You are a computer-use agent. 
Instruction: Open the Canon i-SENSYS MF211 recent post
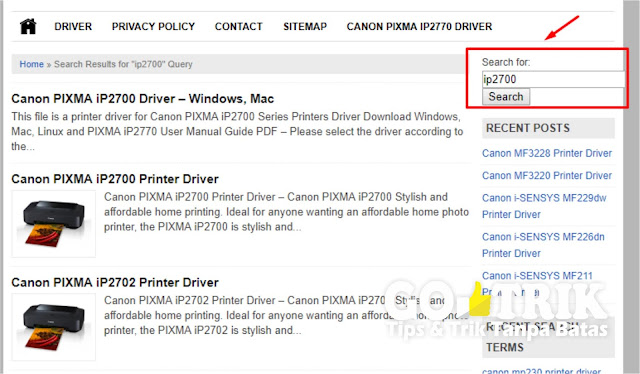[x=537, y=276]
